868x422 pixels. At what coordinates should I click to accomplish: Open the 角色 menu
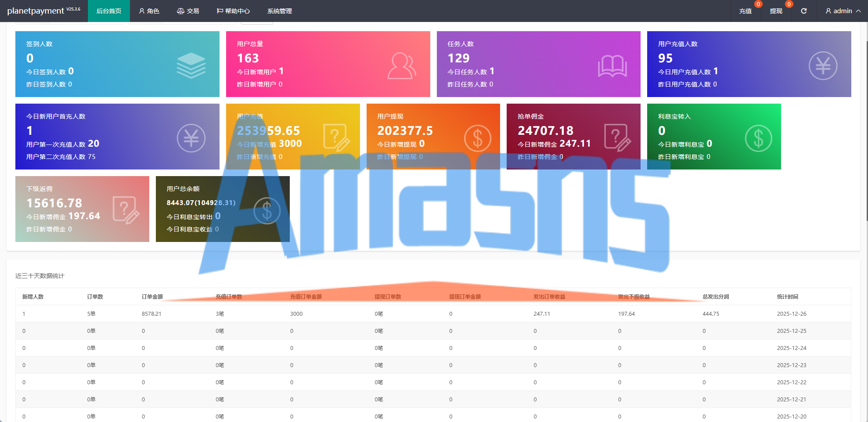pyautogui.click(x=149, y=11)
